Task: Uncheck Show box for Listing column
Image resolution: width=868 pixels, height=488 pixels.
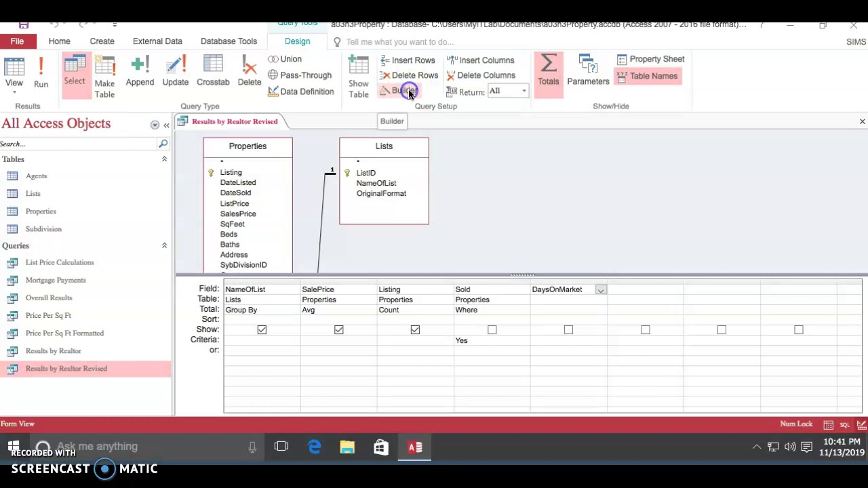Action: [x=415, y=329]
